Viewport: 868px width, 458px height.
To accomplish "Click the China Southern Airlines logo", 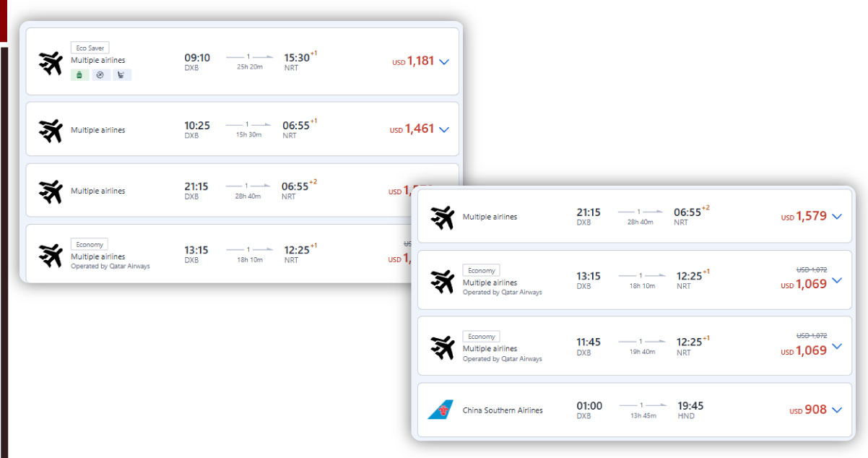I will coord(441,410).
